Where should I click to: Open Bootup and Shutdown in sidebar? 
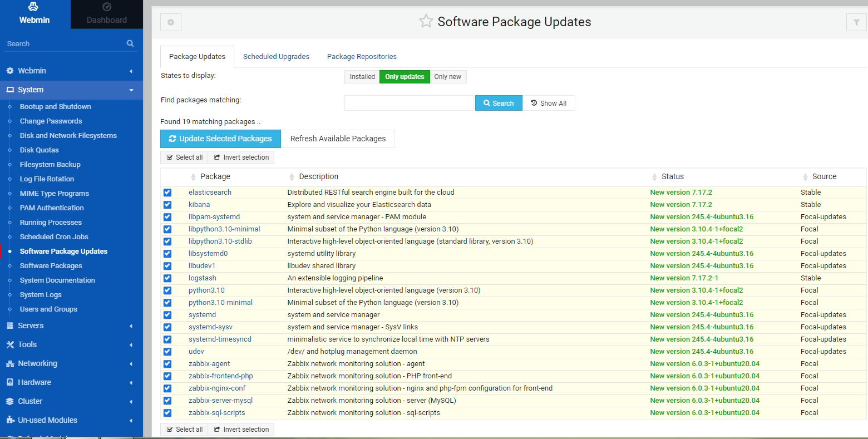pos(55,106)
